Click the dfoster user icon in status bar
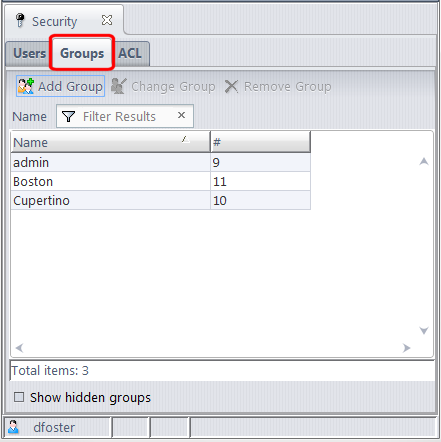Screen dimensions: 441x442 [13, 426]
